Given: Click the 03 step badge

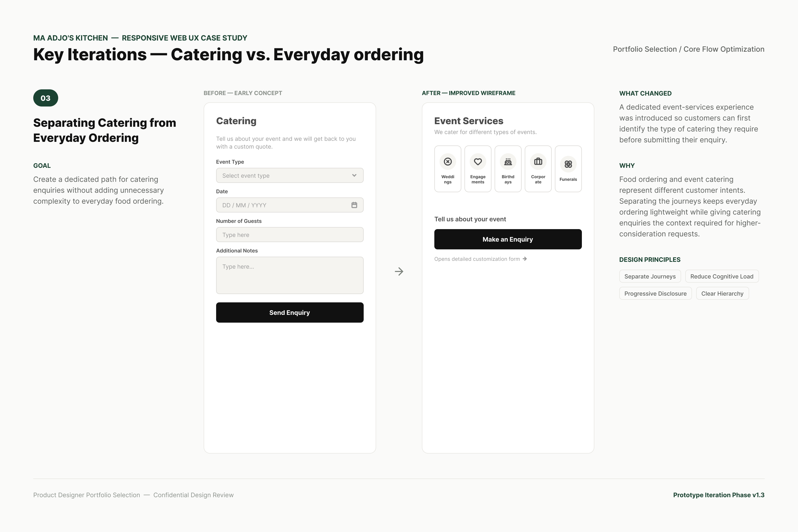Looking at the screenshot, I should point(45,98).
